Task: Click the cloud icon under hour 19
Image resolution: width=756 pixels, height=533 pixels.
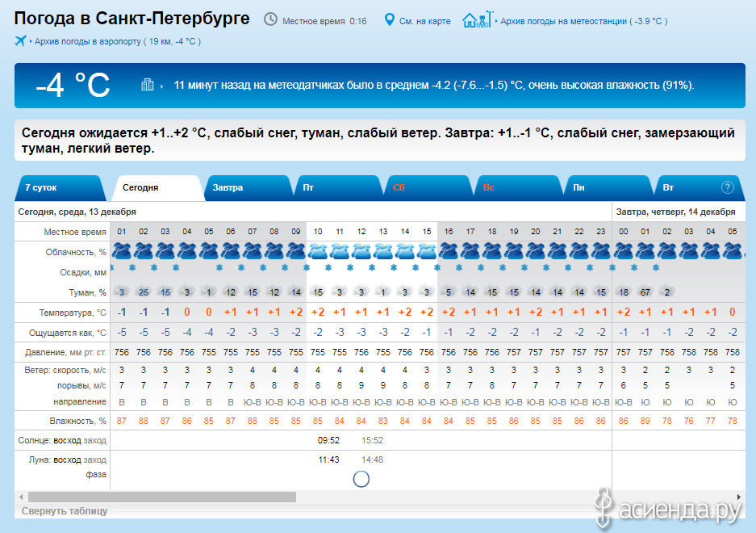Action: point(514,251)
